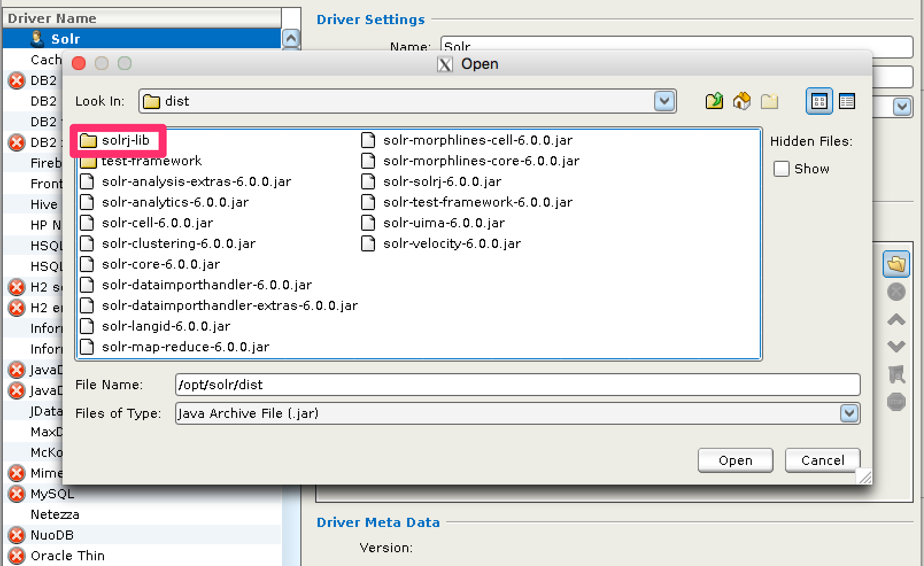Screen dimensions: 924x566
Task: Select Oracle Thin in driver list
Action: click(67, 556)
